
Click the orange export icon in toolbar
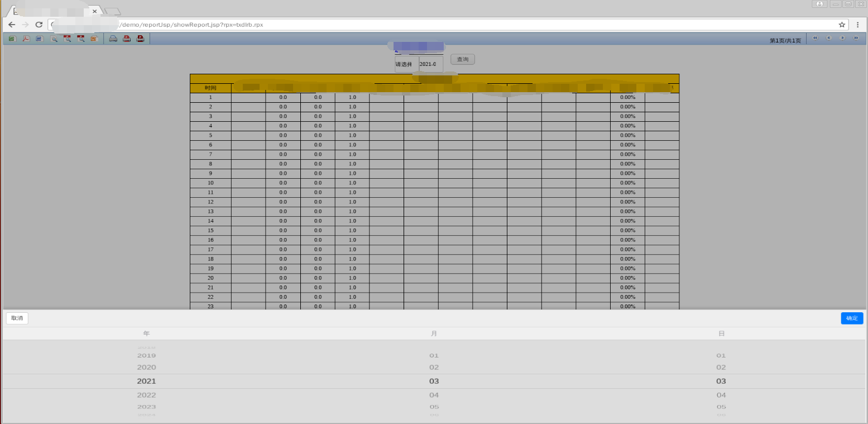[94, 39]
